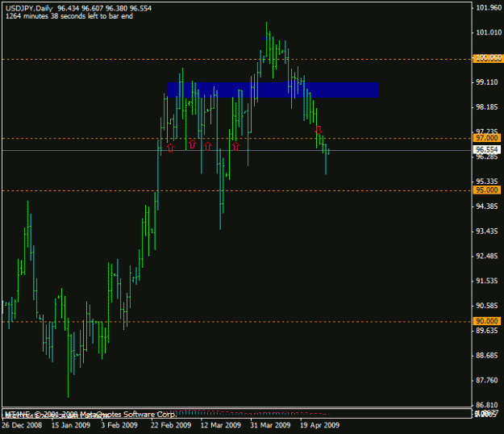
Task: Click the 101.010 value on the price axis
Action: [x=489, y=32]
